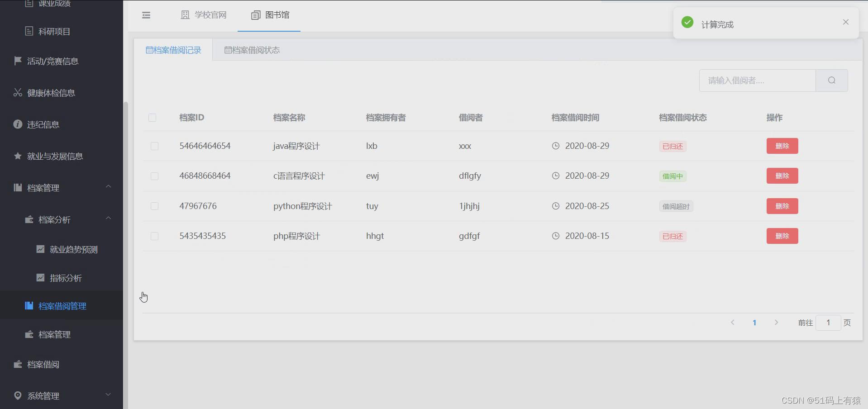The image size is (868, 409).
Task: Click the 图书馆 tab icon
Action: coord(256,15)
